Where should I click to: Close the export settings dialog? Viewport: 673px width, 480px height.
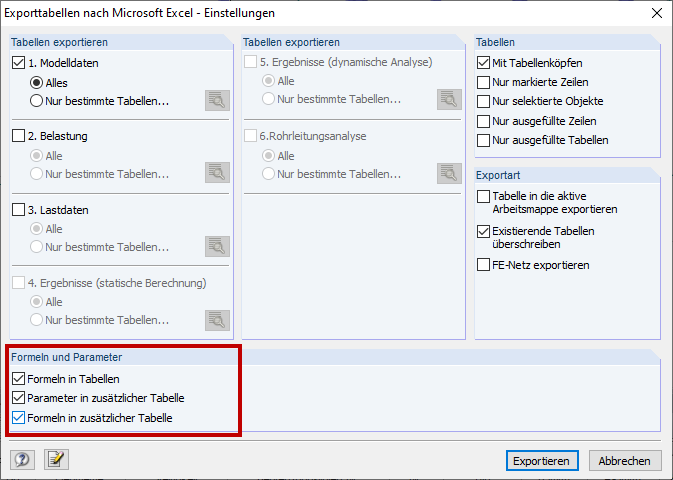coord(656,13)
